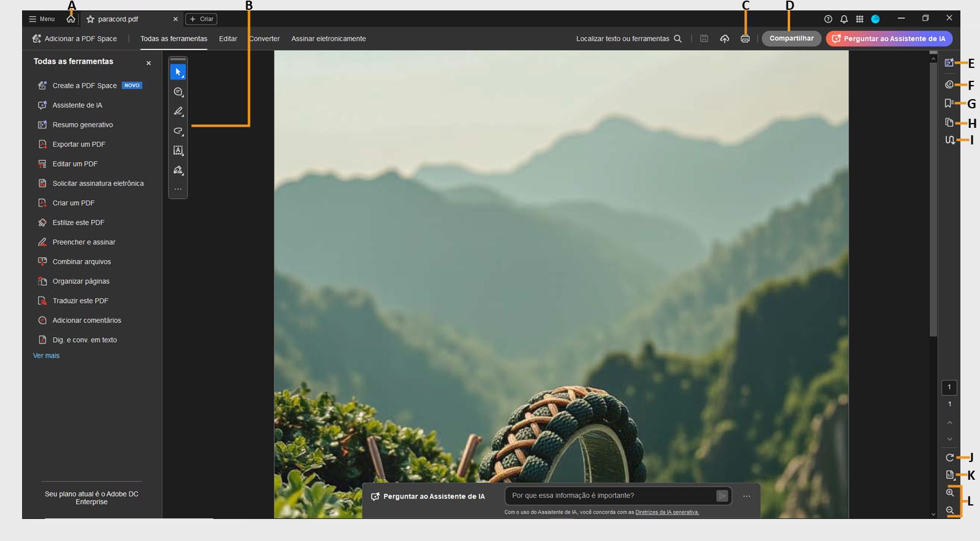Viewport: 980px width, 541px height.
Task: Zoom in on the document
Action: [x=950, y=493]
